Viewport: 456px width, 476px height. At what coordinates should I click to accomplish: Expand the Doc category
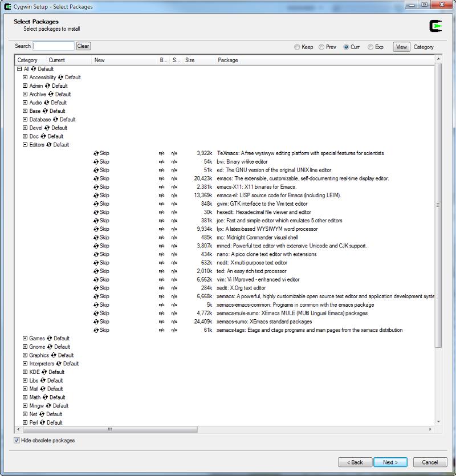pyautogui.click(x=25, y=136)
